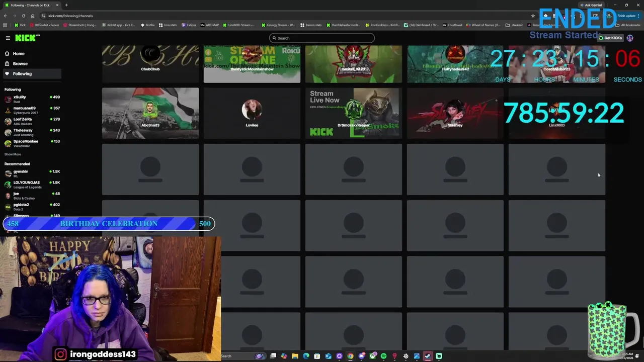Open File Explorer from taskbar

pyautogui.click(x=295, y=356)
